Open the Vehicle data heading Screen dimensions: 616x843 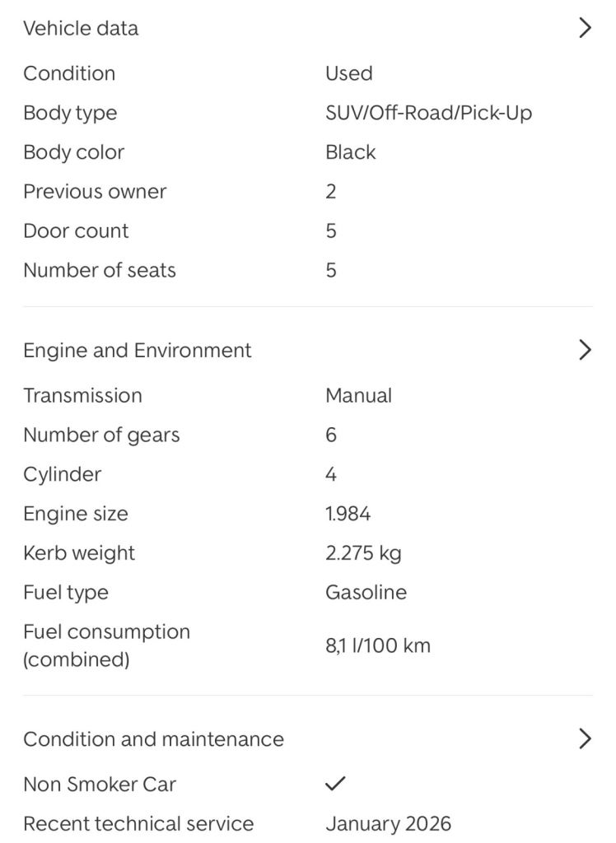(x=81, y=28)
